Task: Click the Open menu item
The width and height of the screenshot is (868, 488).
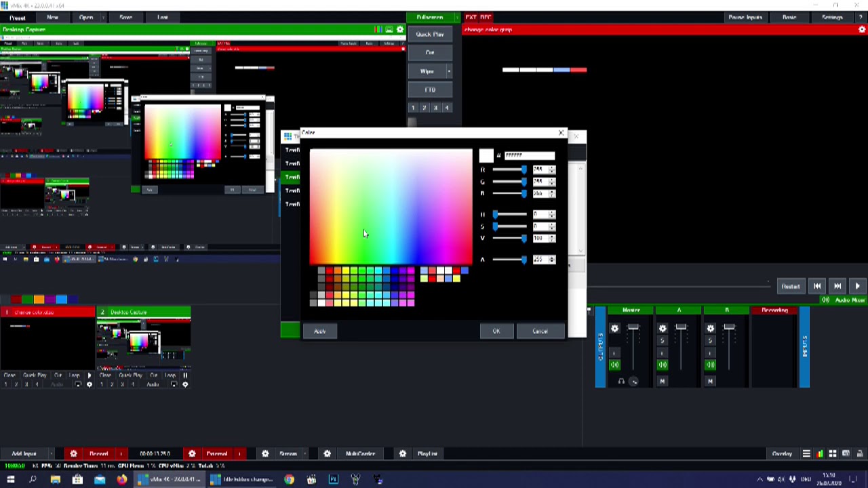Action: (x=86, y=17)
